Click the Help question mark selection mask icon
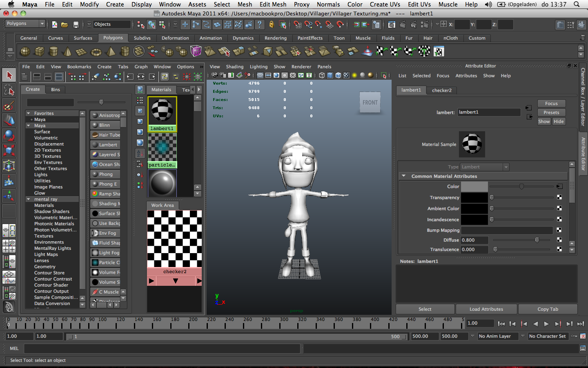The image size is (588, 368). point(259,25)
